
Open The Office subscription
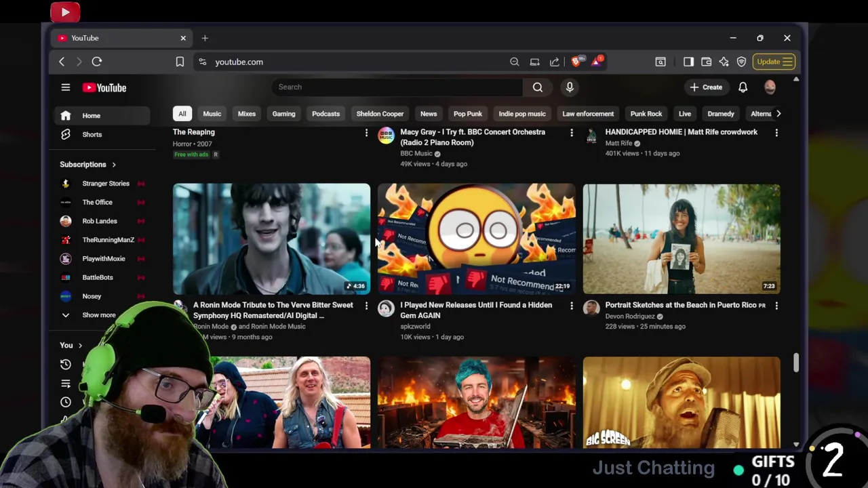point(102,202)
